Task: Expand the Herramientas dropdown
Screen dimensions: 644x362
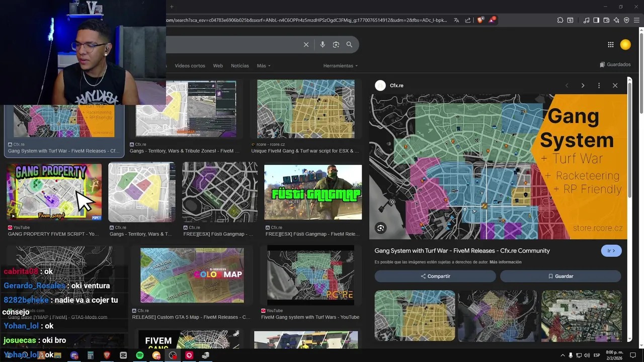Action: [x=341, y=66]
